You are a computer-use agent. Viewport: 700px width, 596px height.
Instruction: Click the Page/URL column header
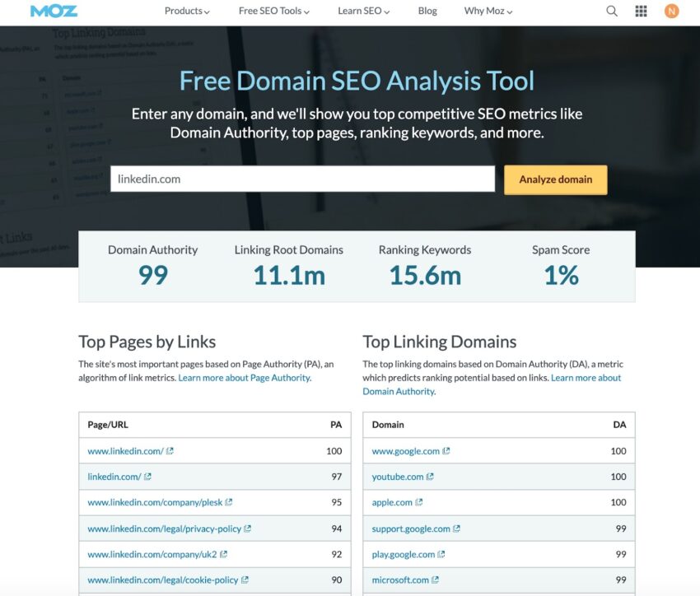coord(108,424)
